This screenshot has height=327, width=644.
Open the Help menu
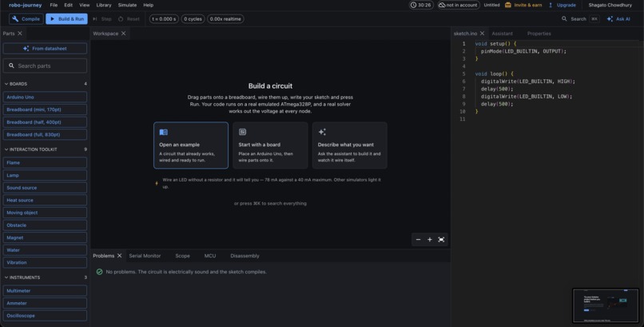(149, 5)
